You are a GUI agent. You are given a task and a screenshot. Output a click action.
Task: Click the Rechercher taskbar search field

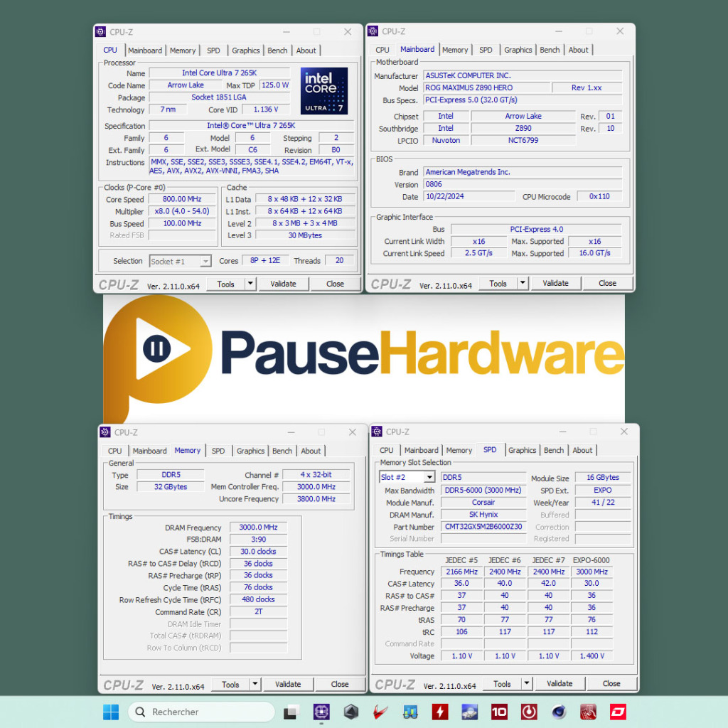coord(201,712)
